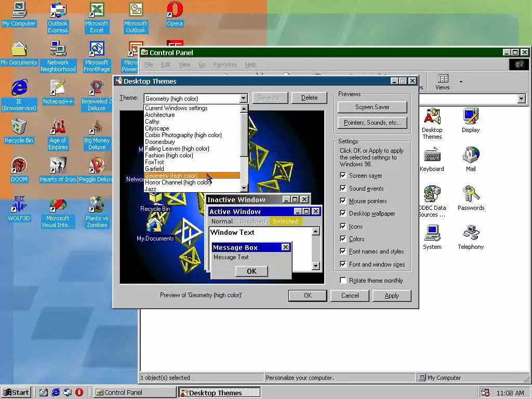Enable Rotate theme monthly checkbox

point(343,280)
